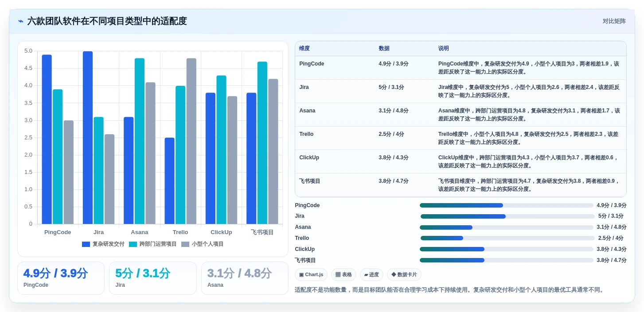Click the ClickUp progress bar
644x312 pixels.
pos(507,249)
